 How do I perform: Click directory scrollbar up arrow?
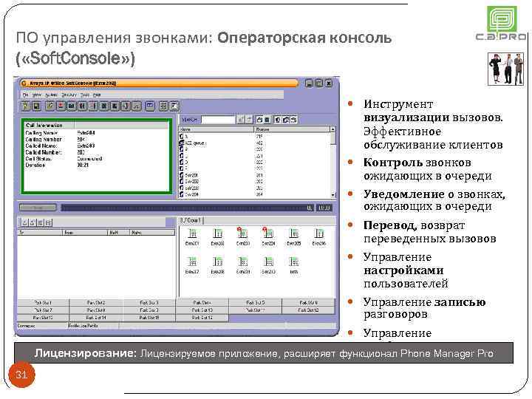coord(333,129)
